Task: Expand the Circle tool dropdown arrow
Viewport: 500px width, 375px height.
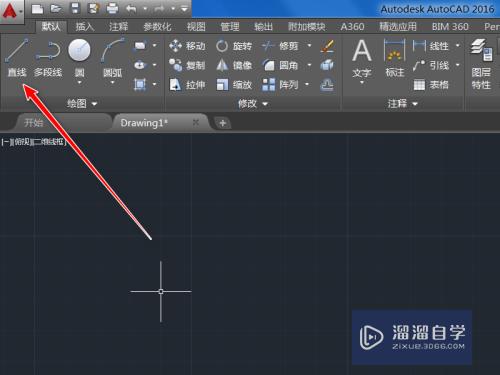Action: pos(79,82)
